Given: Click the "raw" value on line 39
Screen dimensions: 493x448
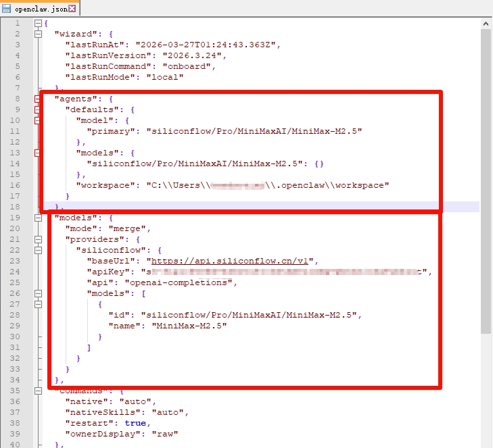Looking at the screenshot, I should point(165,434).
